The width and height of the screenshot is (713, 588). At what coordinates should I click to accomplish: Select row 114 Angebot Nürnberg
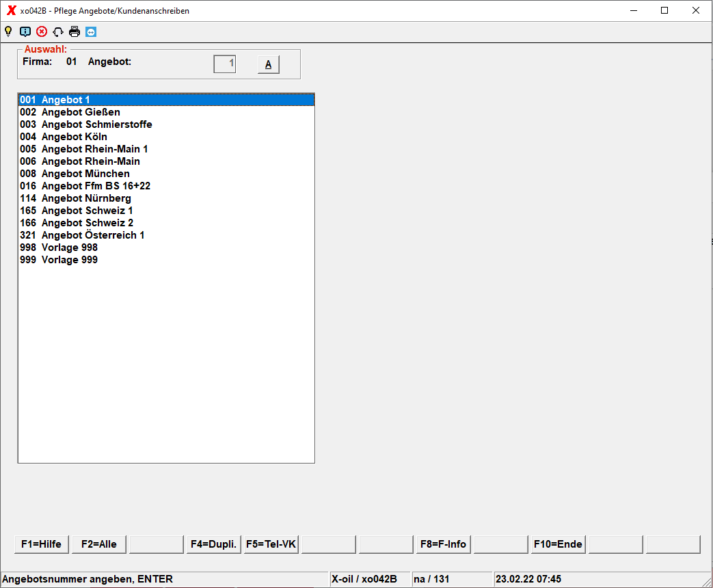(166, 198)
